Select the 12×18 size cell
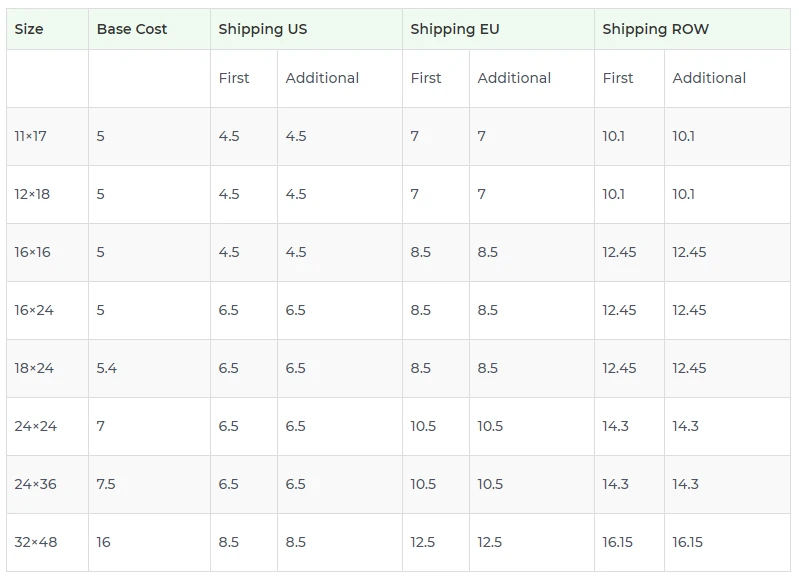Image resolution: width=799 pixels, height=580 pixels. point(32,194)
